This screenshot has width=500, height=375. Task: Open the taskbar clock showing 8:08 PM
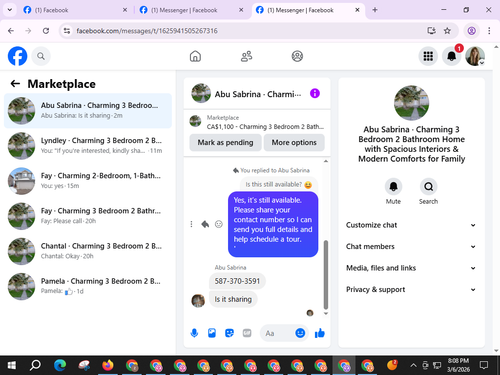click(x=458, y=365)
